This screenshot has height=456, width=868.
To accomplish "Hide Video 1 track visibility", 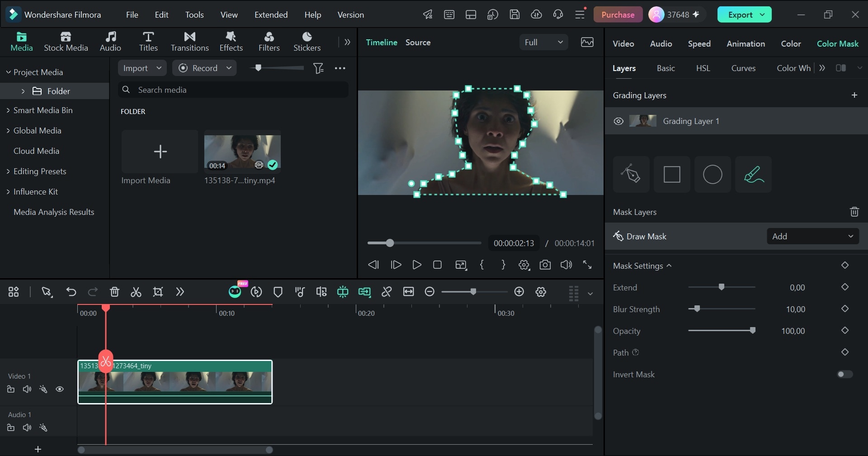I will 60,389.
